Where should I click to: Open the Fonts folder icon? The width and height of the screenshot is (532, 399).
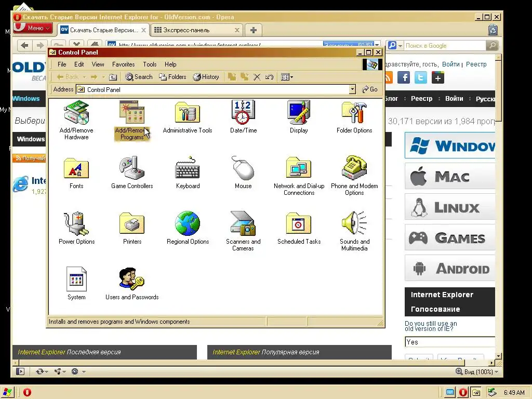(76, 172)
